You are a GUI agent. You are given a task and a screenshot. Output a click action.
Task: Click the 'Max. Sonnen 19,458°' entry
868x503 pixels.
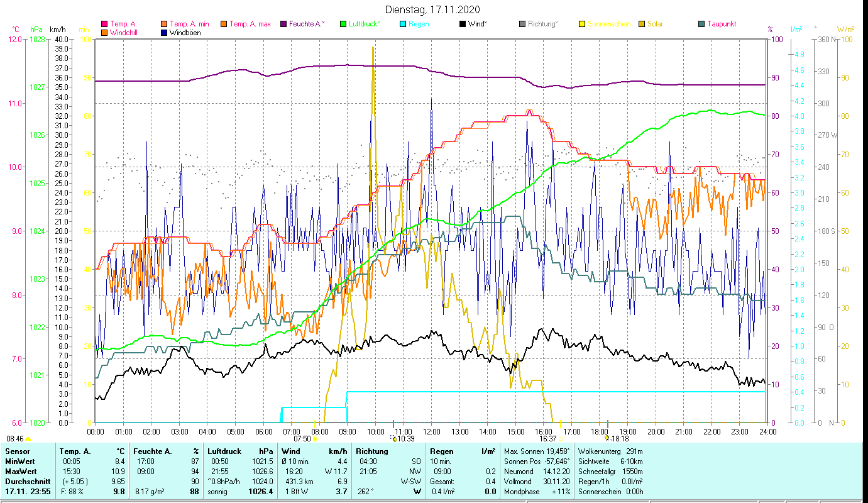coord(537,451)
